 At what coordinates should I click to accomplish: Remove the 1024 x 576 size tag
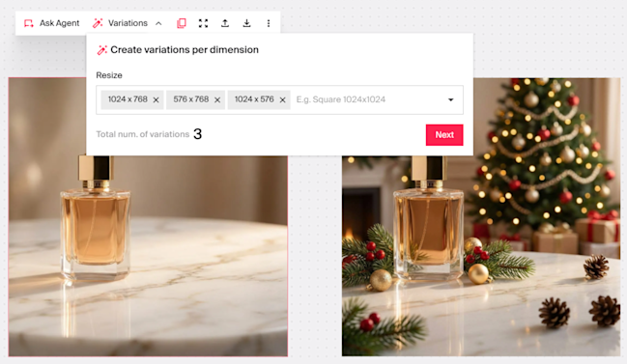pyautogui.click(x=282, y=99)
